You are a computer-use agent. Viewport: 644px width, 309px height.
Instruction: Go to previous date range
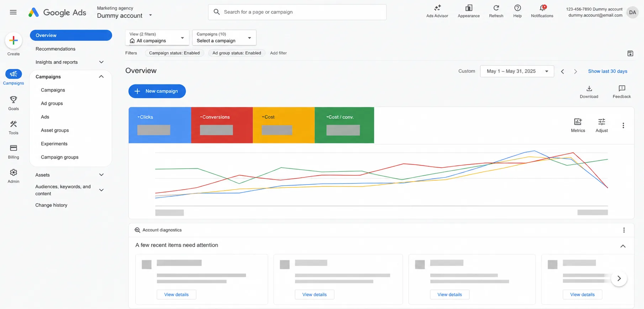[563, 71]
